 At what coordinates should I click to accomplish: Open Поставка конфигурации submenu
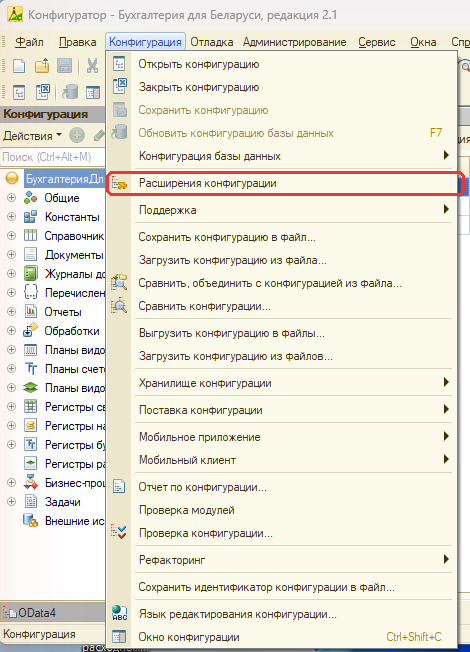click(282, 410)
